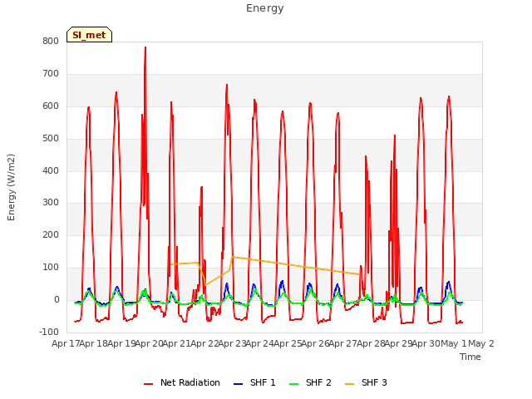
Task: Click the 100 y-axis tick label
Action: click(x=51, y=268)
